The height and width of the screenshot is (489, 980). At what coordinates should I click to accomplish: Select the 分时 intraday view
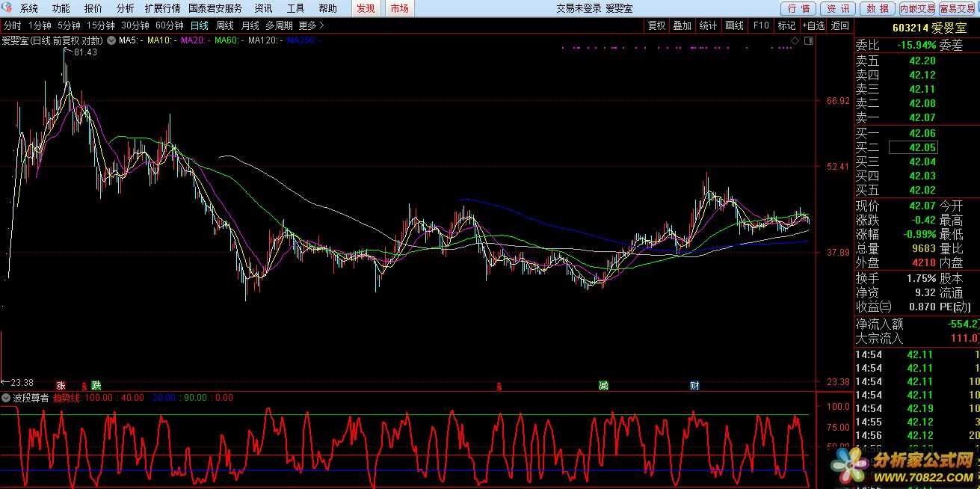point(12,25)
